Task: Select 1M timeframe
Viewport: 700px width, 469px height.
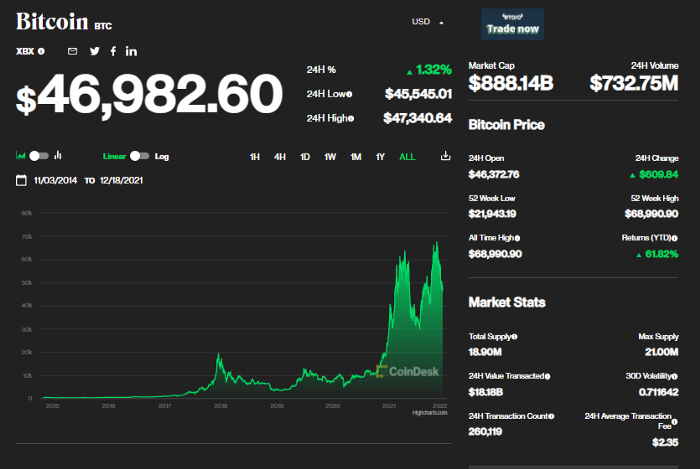Action: [356, 157]
